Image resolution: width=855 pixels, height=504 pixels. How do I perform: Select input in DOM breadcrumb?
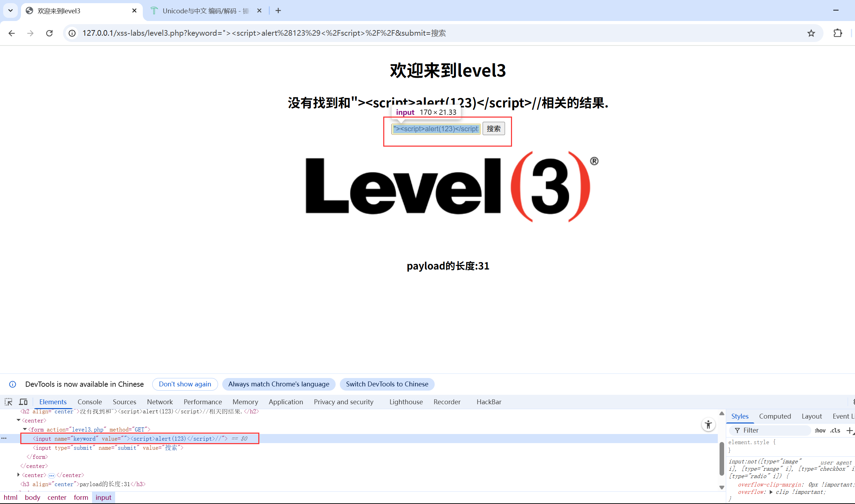[x=103, y=497]
